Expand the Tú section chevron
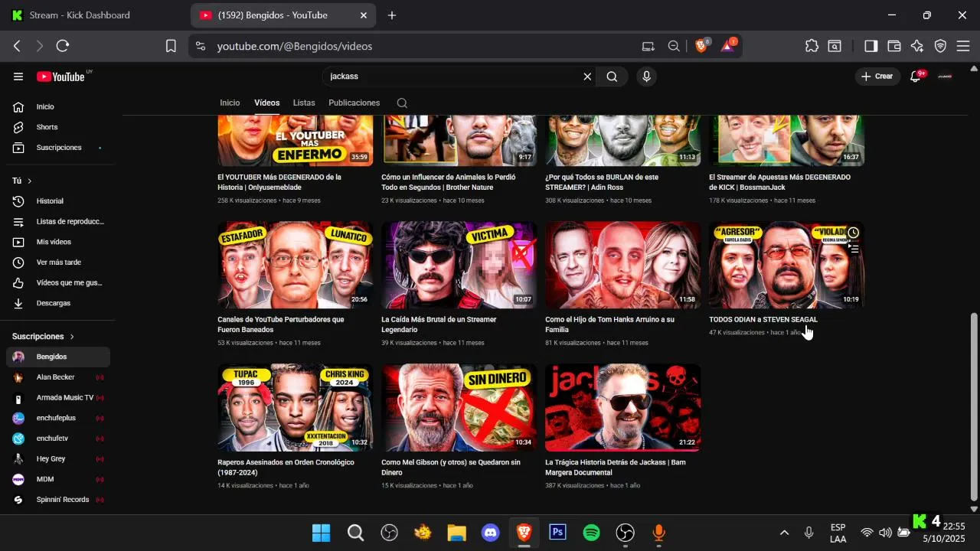 tap(29, 181)
